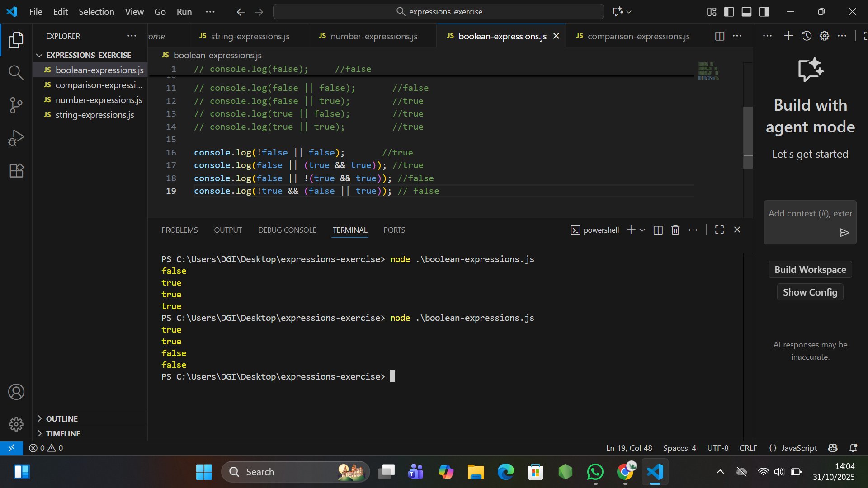
Task: Open the Source Control view
Action: point(16,105)
